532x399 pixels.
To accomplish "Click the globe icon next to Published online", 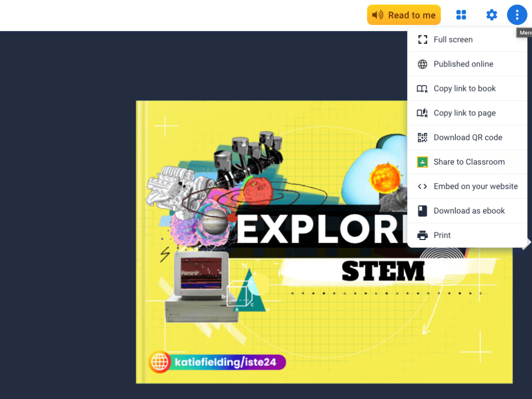I will [422, 64].
